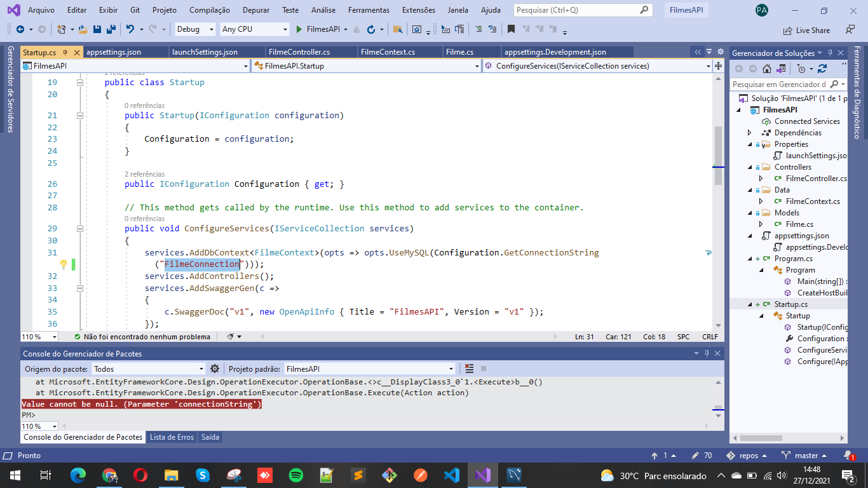Click repos repository button in status bar
Screen dimensions: 868x488
coord(747,456)
